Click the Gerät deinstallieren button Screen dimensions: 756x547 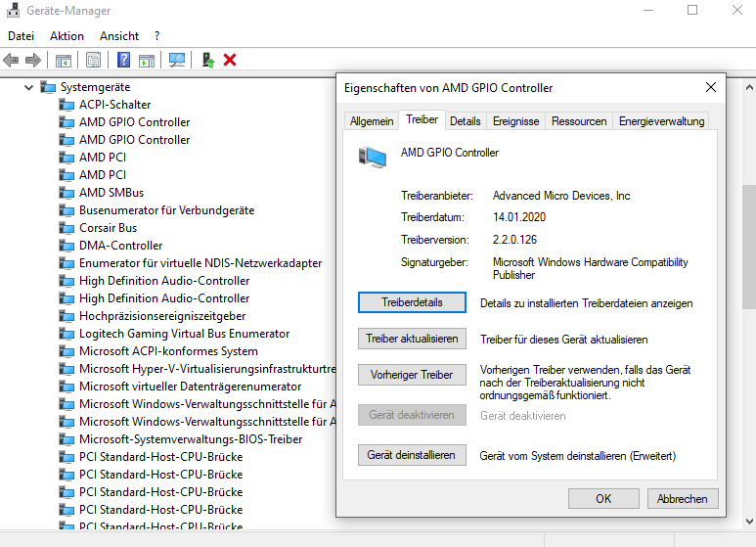pyautogui.click(x=413, y=455)
